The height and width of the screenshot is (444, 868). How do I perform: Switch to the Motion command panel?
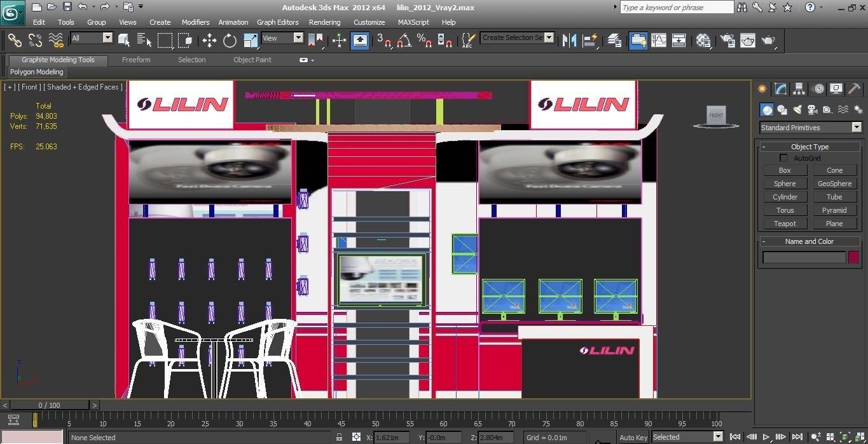point(818,89)
